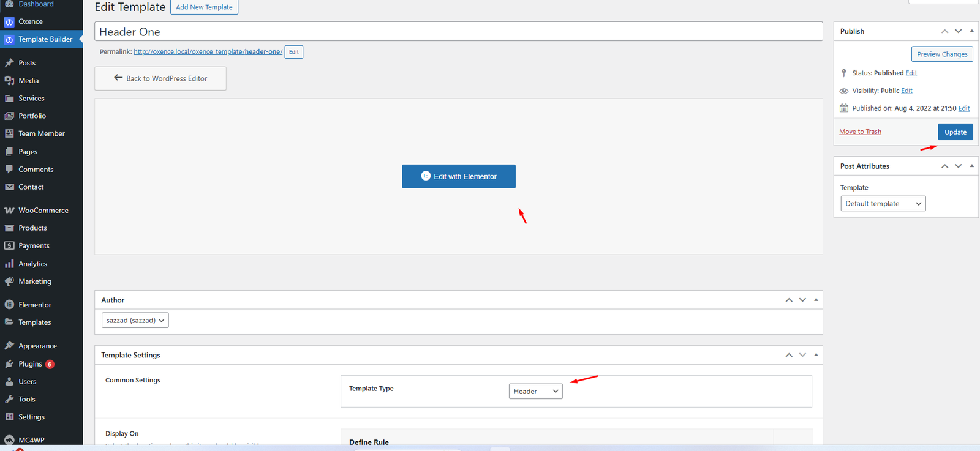Viewport: 980px width, 451px height.
Task: Click the blue Update button
Action: tap(955, 132)
